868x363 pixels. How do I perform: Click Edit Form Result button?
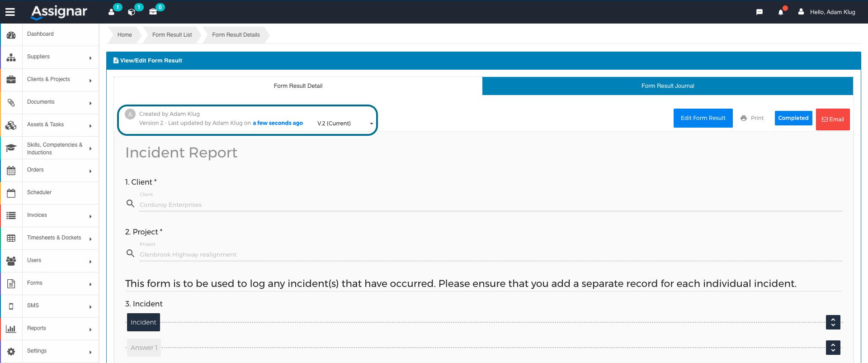703,118
